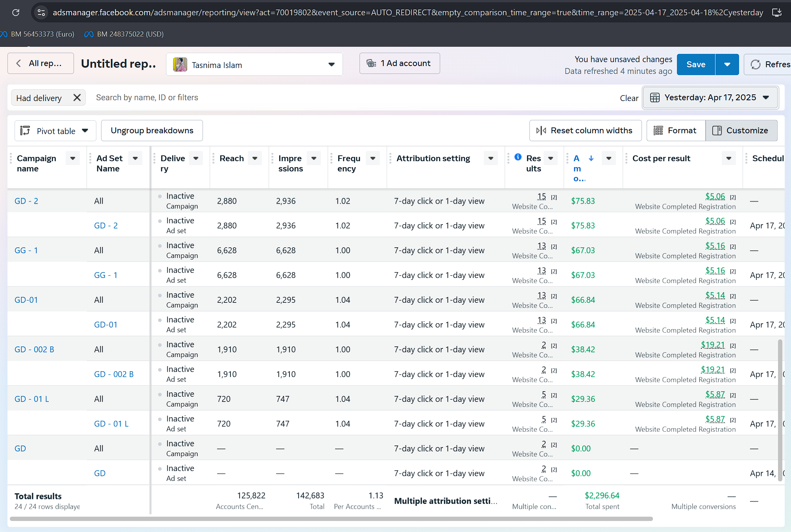Expand the Tasnima Islam account dropdown
This screenshot has width=791, height=532.
331,64
